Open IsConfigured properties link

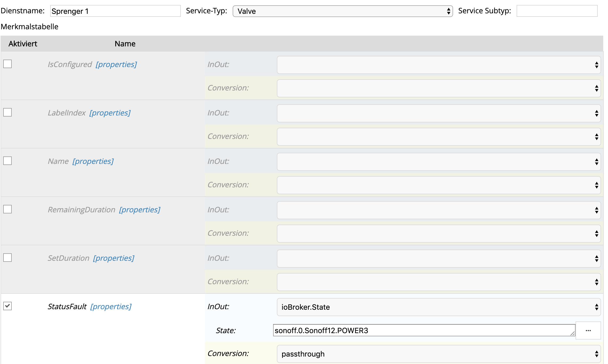click(116, 64)
